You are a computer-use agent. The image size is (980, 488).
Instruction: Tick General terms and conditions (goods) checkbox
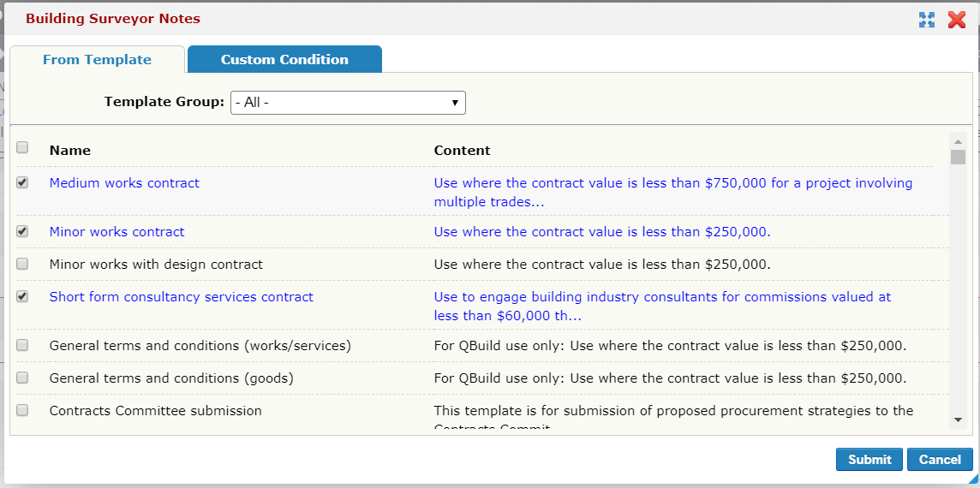click(x=22, y=378)
